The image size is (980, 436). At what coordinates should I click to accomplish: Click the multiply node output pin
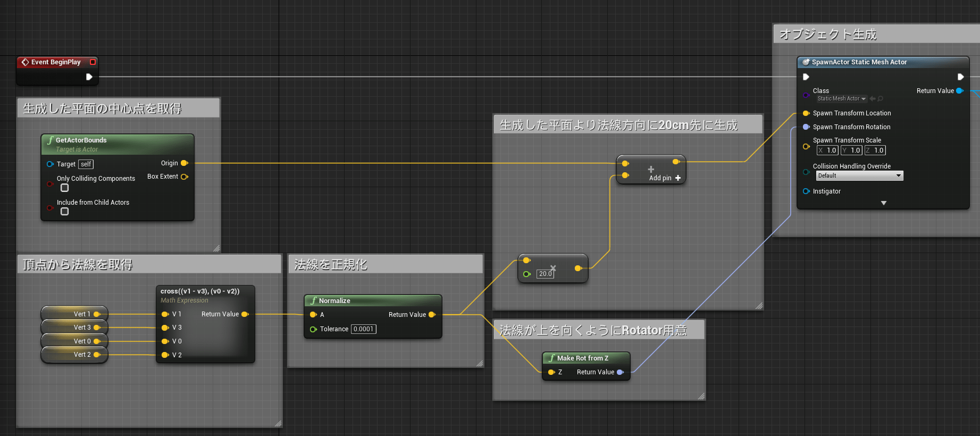pyautogui.click(x=578, y=269)
